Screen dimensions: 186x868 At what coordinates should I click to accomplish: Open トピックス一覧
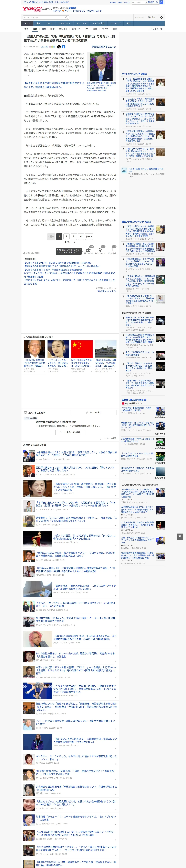coord(155,29)
